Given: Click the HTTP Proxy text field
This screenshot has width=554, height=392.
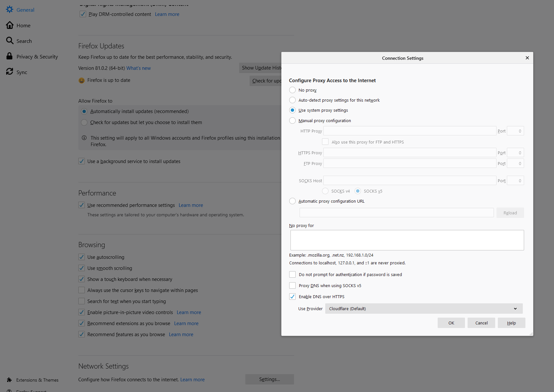Looking at the screenshot, I should (x=409, y=131).
